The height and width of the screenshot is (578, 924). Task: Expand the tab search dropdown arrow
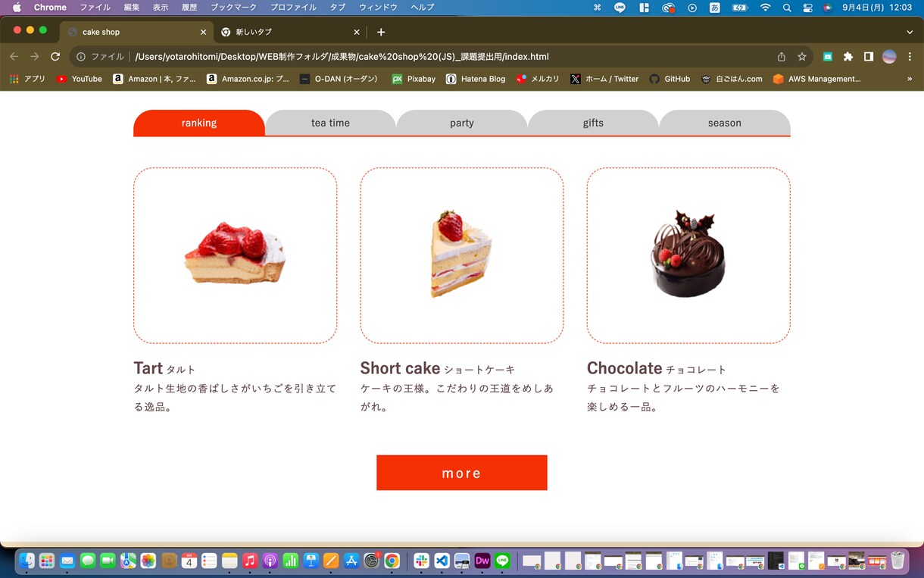tap(910, 32)
